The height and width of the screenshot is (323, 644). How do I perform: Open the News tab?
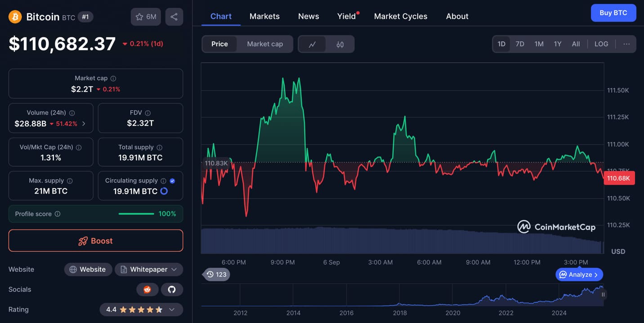309,16
